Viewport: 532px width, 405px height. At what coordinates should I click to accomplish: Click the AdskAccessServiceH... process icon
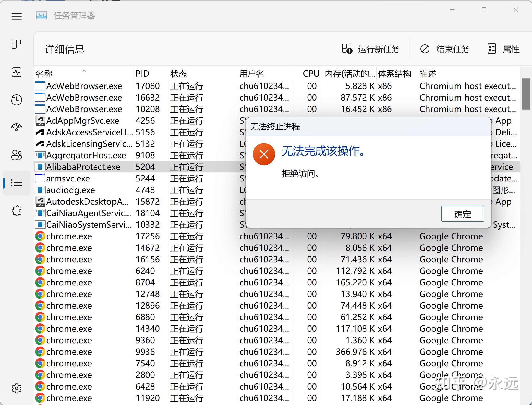(x=40, y=132)
